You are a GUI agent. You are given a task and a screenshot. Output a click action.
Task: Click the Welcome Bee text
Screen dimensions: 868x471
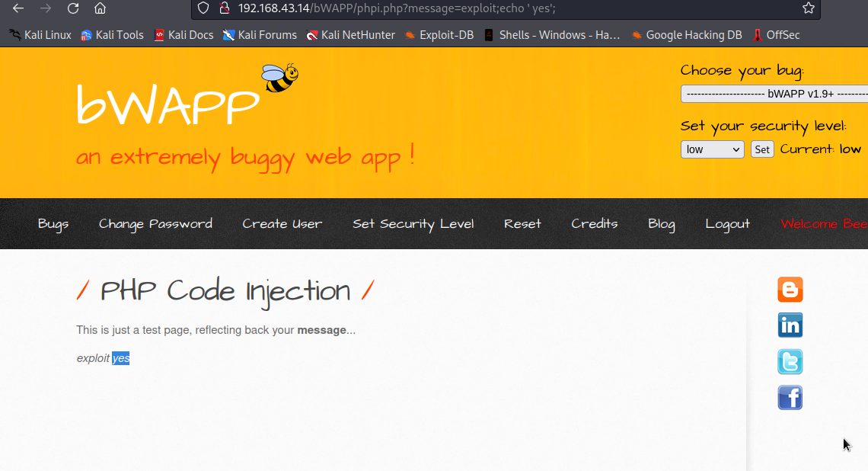tap(824, 224)
